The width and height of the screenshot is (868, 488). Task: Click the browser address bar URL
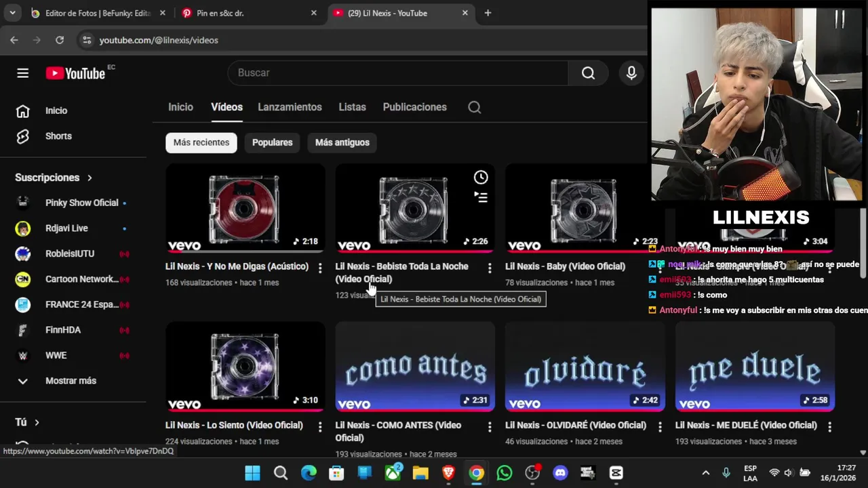coord(159,40)
